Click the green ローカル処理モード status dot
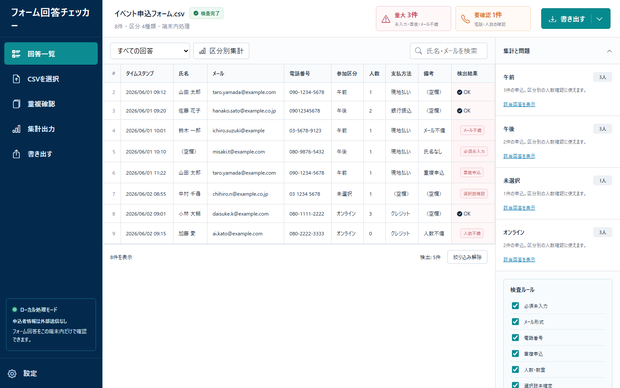620x388 pixels. [x=15, y=310]
